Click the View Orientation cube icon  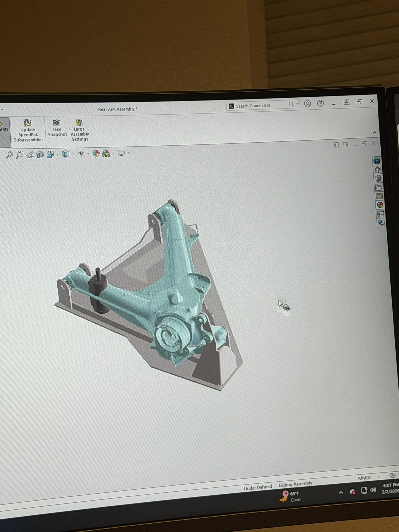[x=50, y=154]
